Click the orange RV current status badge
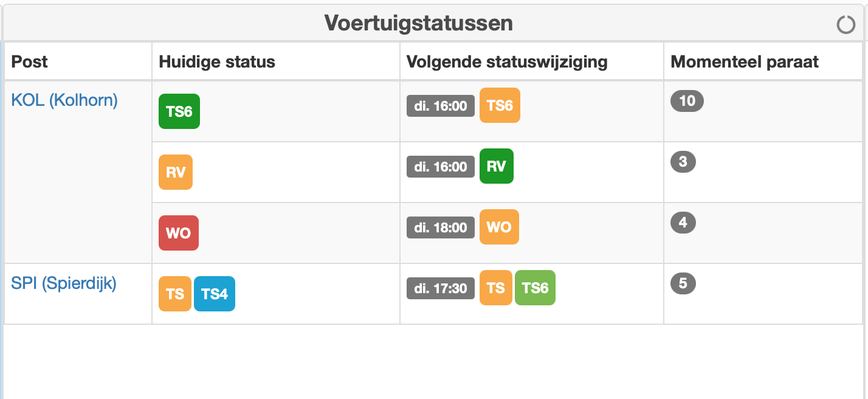This screenshot has height=399, width=868. click(176, 172)
